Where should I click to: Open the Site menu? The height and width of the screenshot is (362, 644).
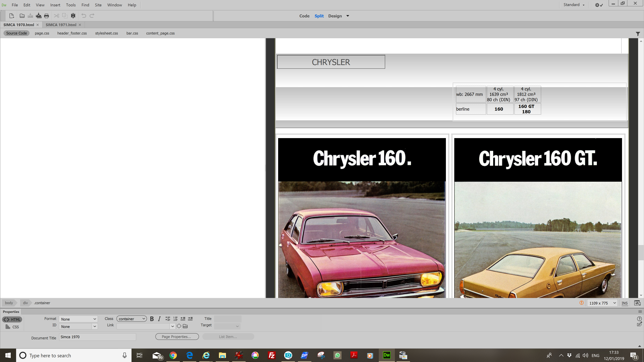[x=98, y=5]
